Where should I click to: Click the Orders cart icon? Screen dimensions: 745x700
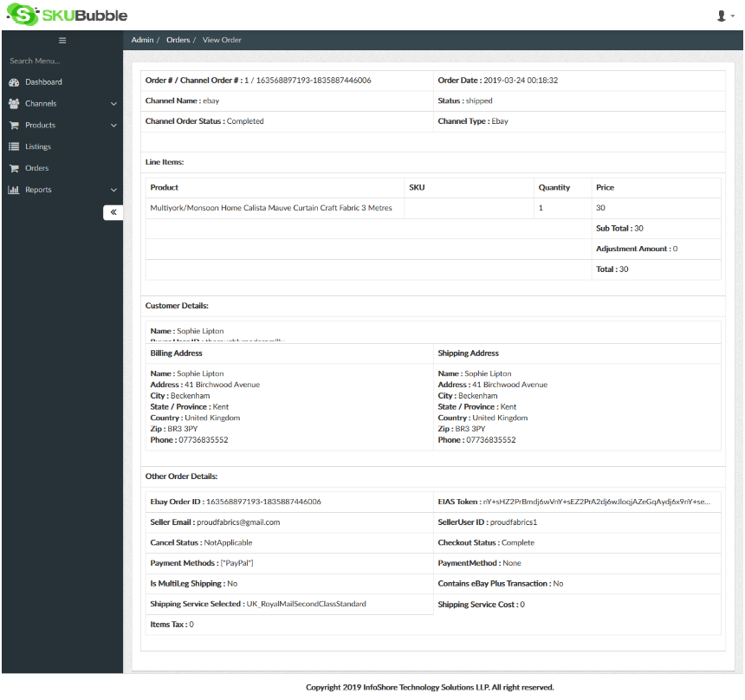tap(14, 168)
